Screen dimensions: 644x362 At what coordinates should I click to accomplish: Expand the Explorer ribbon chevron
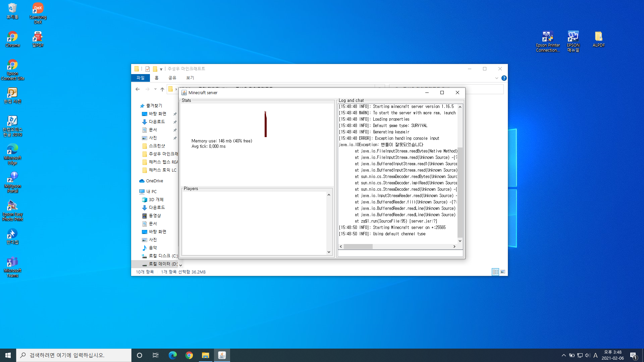pyautogui.click(x=497, y=78)
